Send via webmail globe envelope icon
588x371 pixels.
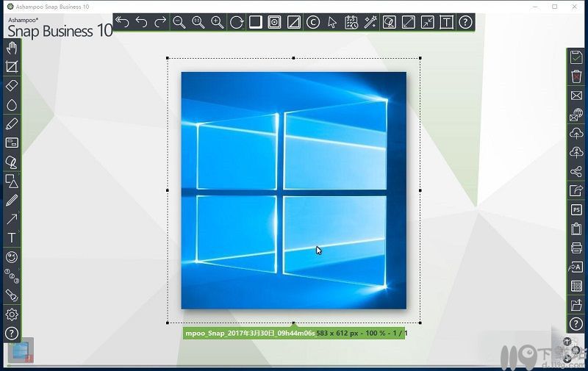click(576, 115)
